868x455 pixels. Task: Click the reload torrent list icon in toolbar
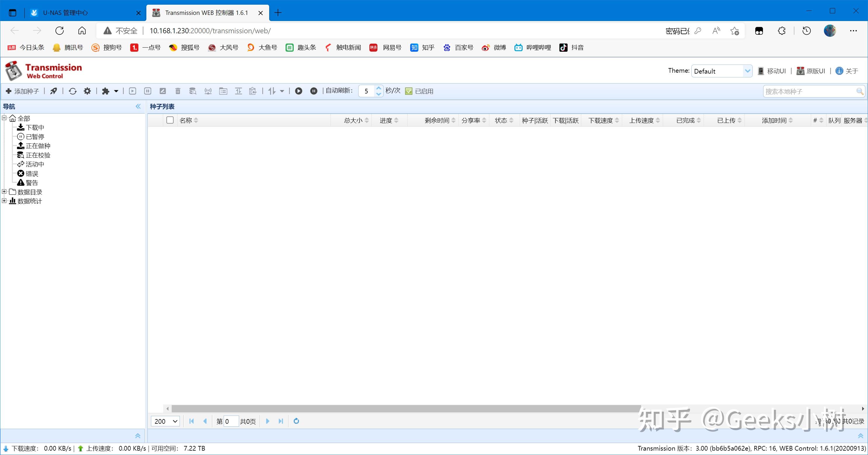point(72,91)
